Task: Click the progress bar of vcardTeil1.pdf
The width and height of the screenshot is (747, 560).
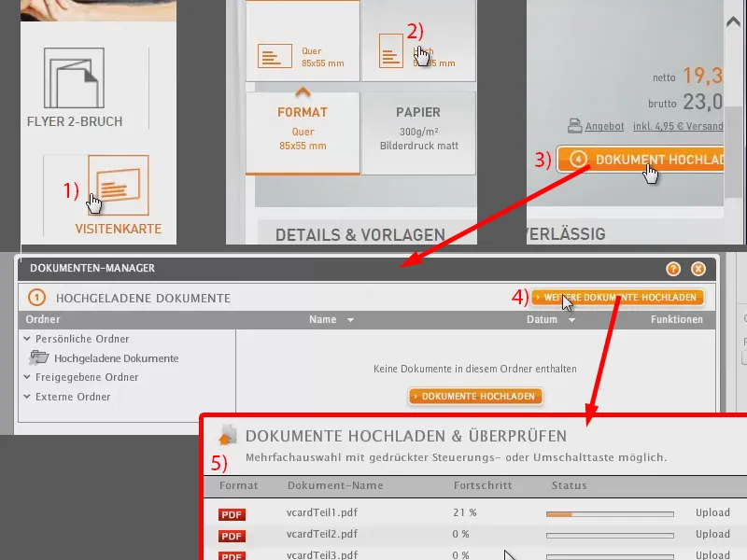Action: tap(610, 514)
